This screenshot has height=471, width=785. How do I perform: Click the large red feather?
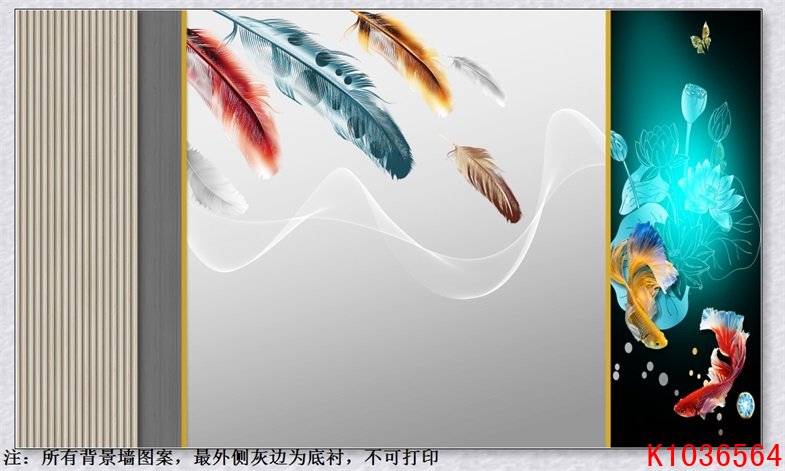point(232,103)
